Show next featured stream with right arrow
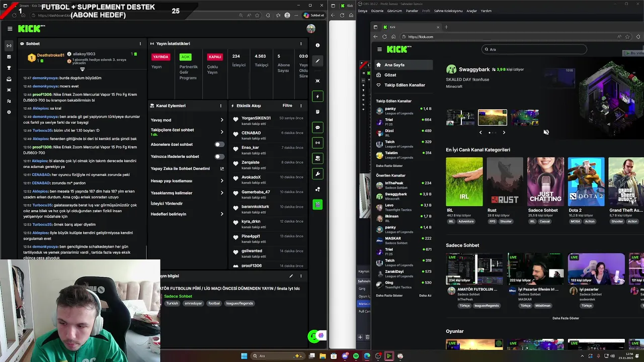Screen dimensions: 644x362 (x=504, y=133)
